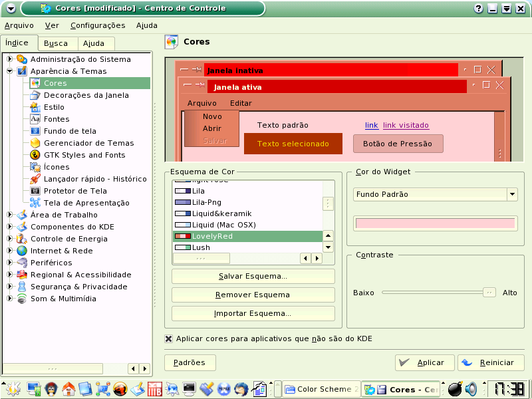Viewport: 532px width, 399px height.
Task: Click the Segurança & Privacidade icon
Action: [22, 287]
